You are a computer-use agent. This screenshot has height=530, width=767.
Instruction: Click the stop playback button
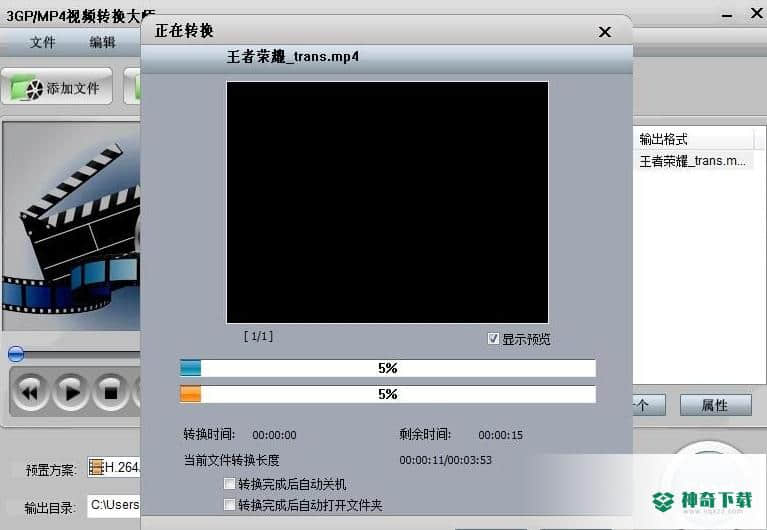tap(111, 392)
